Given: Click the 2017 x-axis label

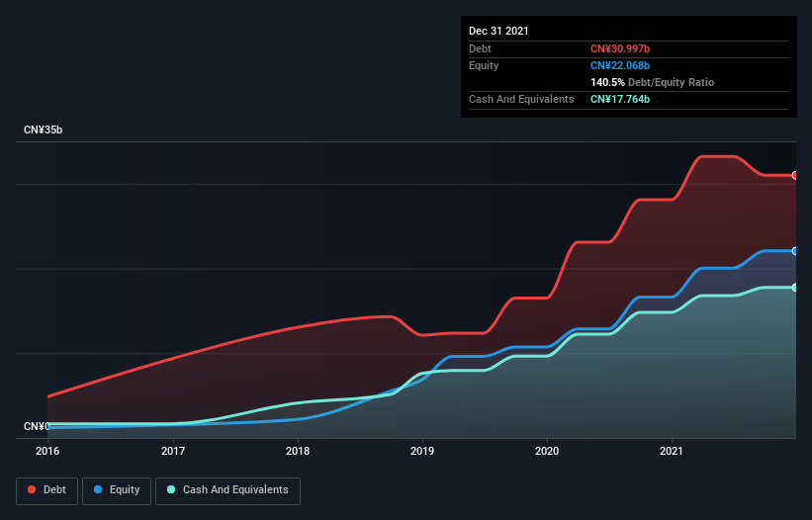Looking at the screenshot, I should pyautogui.click(x=173, y=451).
